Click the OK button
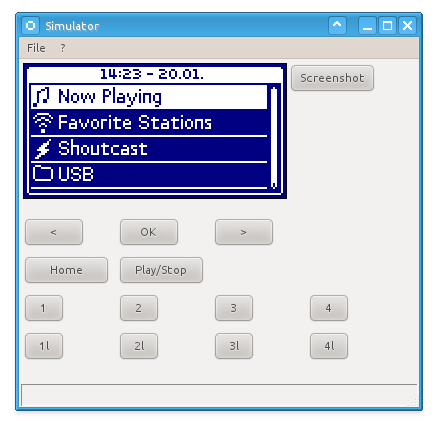 click(x=149, y=232)
